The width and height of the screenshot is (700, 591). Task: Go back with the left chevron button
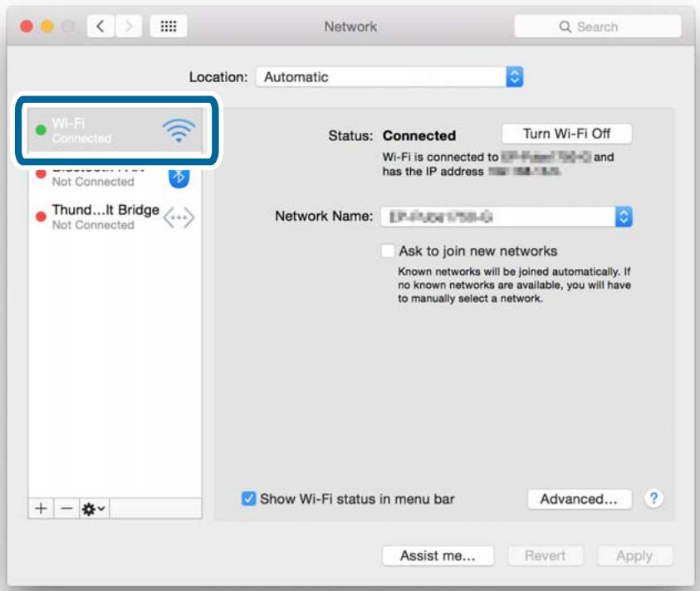point(100,27)
